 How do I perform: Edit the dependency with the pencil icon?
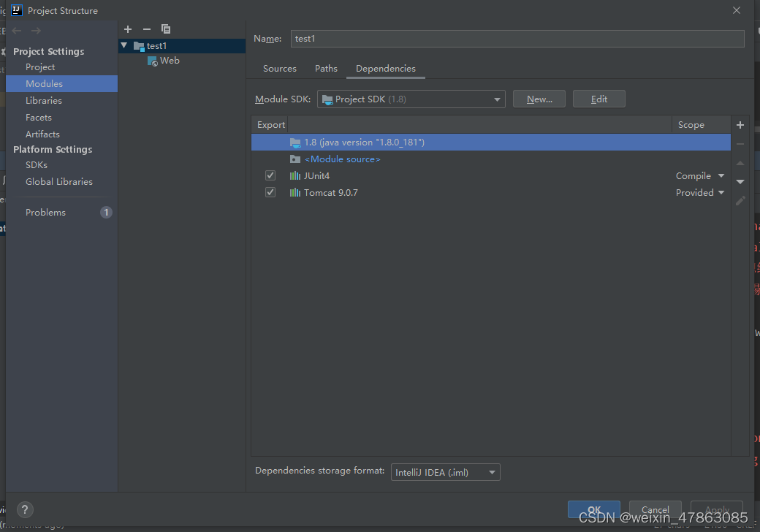coord(740,200)
